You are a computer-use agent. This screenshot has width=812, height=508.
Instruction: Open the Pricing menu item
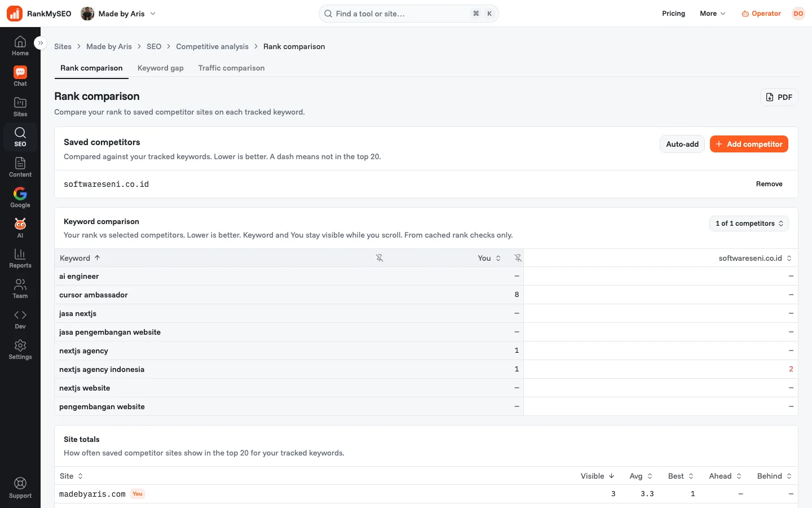pyautogui.click(x=673, y=14)
